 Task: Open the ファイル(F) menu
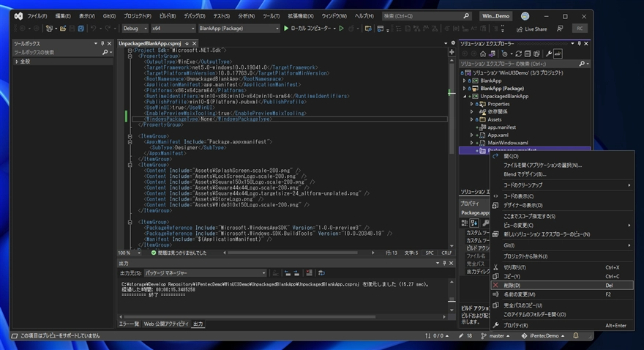tap(37, 16)
